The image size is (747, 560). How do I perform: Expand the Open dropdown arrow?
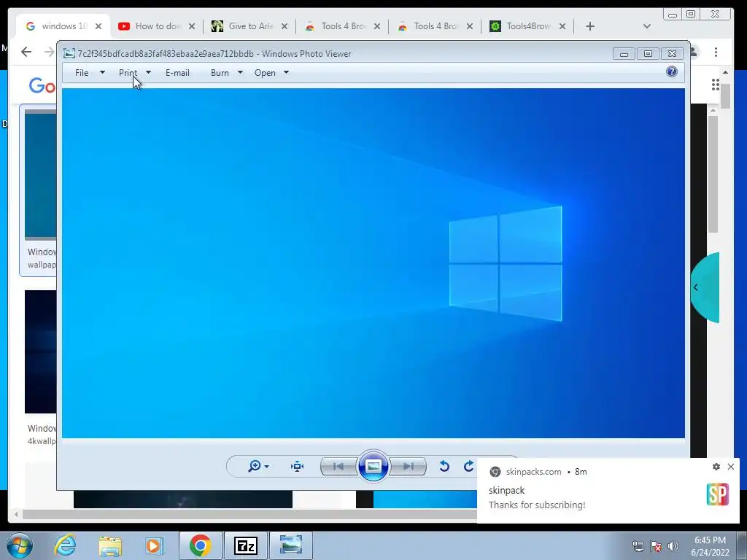[286, 72]
